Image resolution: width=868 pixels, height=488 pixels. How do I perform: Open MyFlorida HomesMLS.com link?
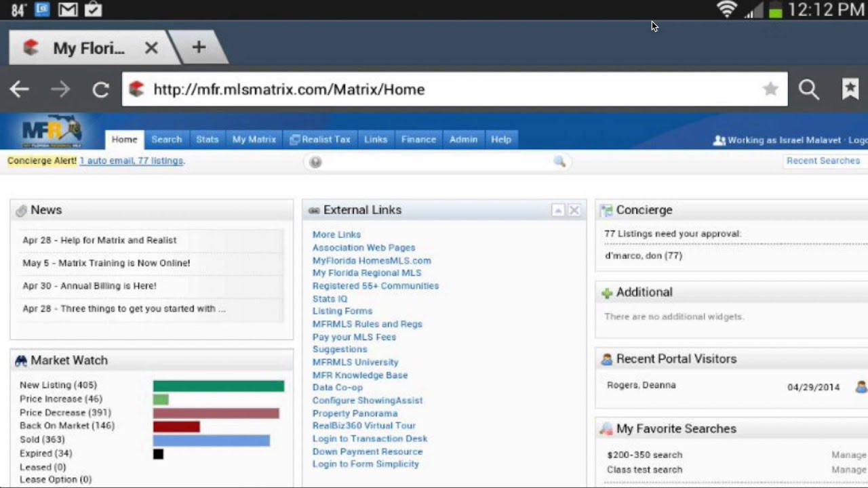click(x=372, y=260)
